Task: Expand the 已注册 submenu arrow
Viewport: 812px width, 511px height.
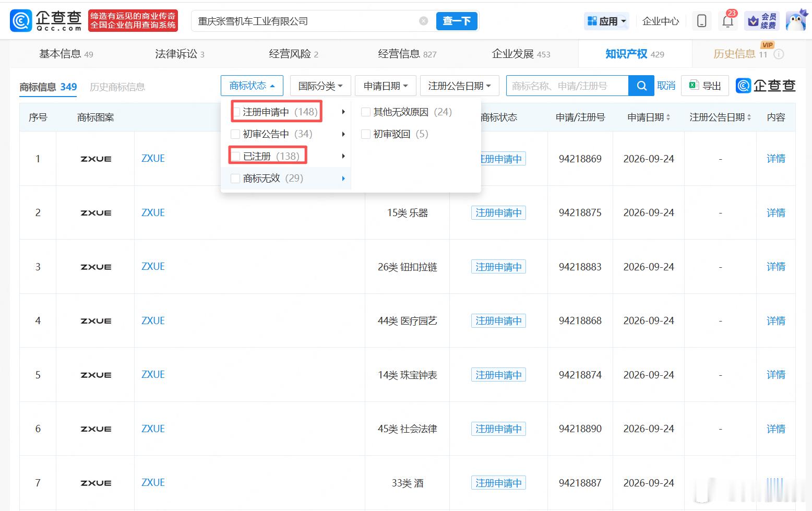Action: click(343, 156)
